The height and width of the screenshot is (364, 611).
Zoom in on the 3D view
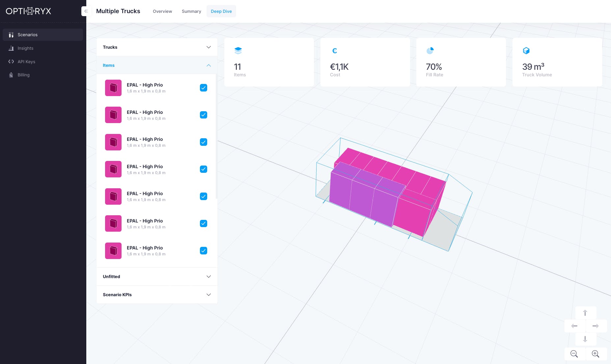click(596, 354)
